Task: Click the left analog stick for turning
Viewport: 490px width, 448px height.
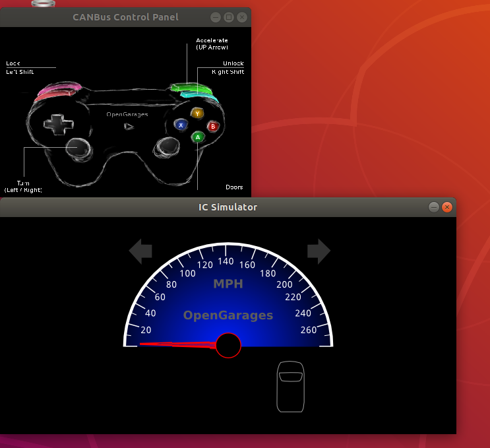Action: click(x=78, y=148)
